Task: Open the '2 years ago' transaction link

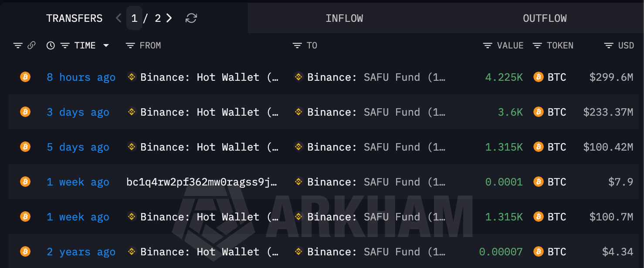Action: pyautogui.click(x=81, y=251)
